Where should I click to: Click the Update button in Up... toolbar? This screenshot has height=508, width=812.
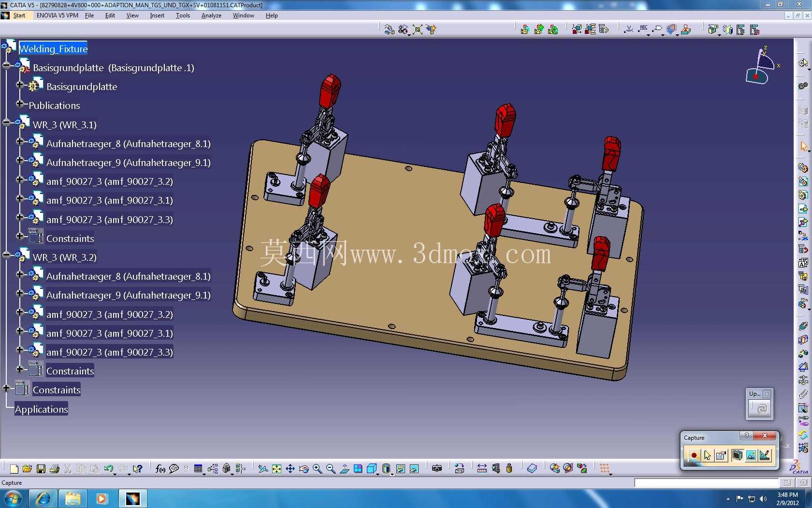coord(761,409)
